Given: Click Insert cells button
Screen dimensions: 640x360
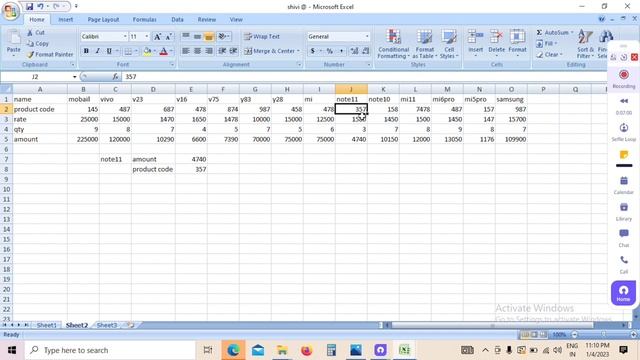Looking at the screenshot, I should pos(476,43).
